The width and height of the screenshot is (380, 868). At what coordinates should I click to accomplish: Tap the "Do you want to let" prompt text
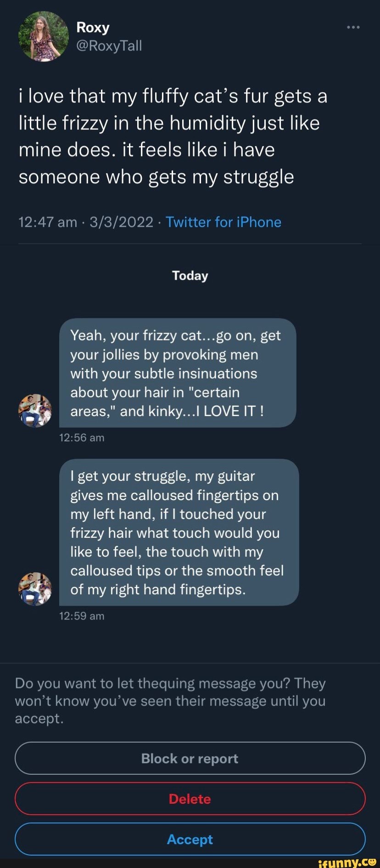(170, 700)
